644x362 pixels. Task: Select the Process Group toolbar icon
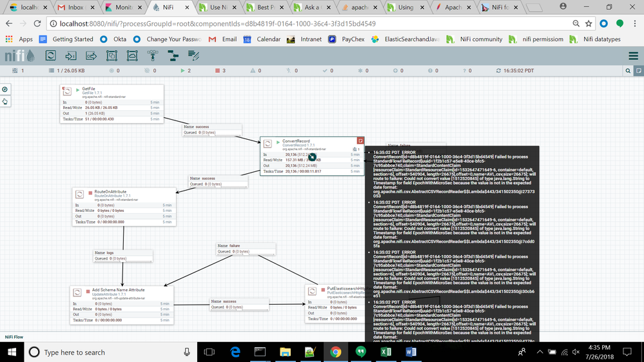coord(112,56)
